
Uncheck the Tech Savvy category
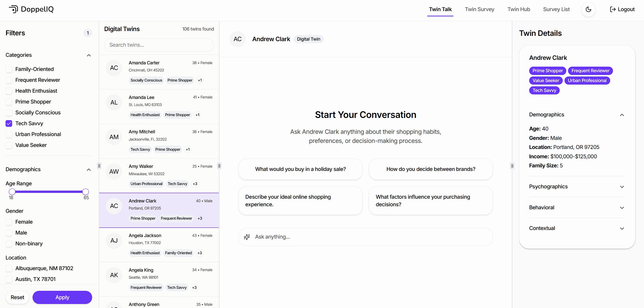pyautogui.click(x=9, y=123)
